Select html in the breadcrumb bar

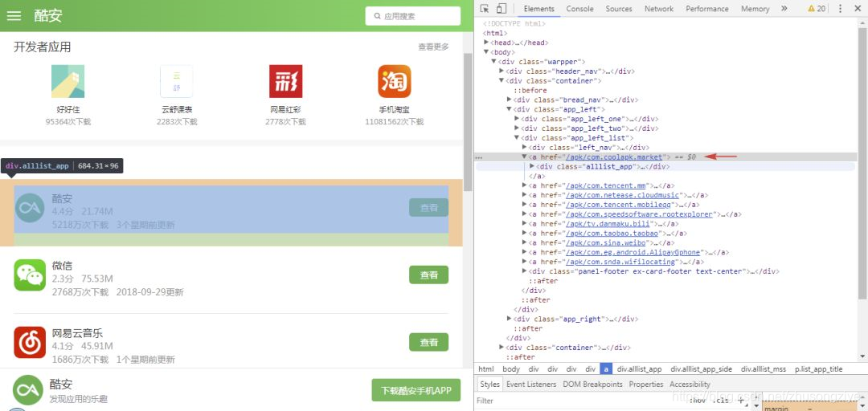point(486,369)
